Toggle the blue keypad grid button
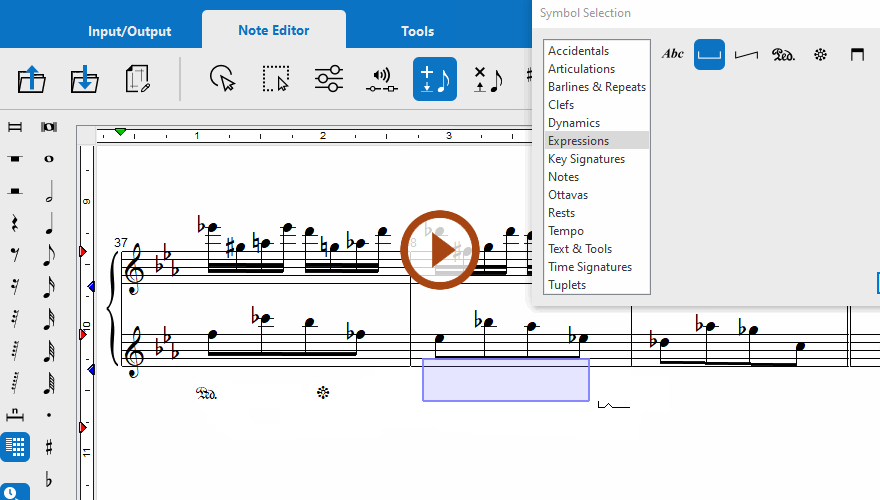 [15, 447]
